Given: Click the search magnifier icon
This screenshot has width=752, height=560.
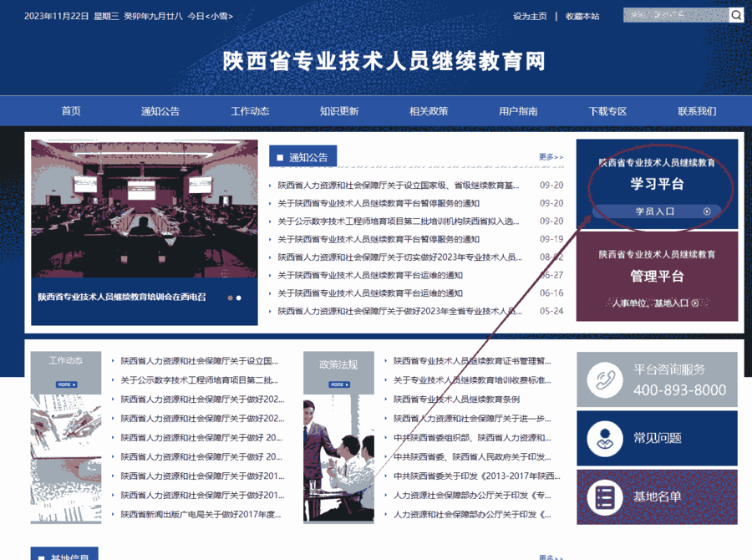Looking at the screenshot, I should (x=736, y=15).
